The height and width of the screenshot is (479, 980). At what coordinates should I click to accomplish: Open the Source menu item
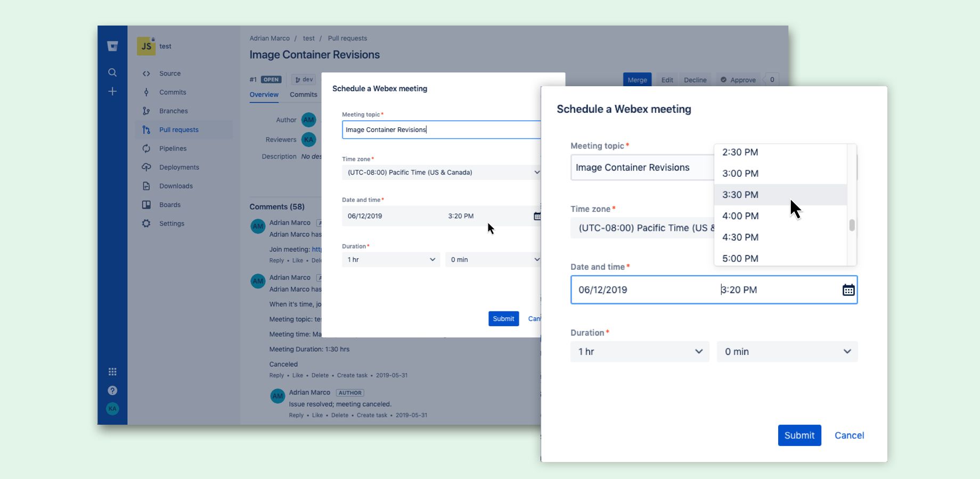170,73
